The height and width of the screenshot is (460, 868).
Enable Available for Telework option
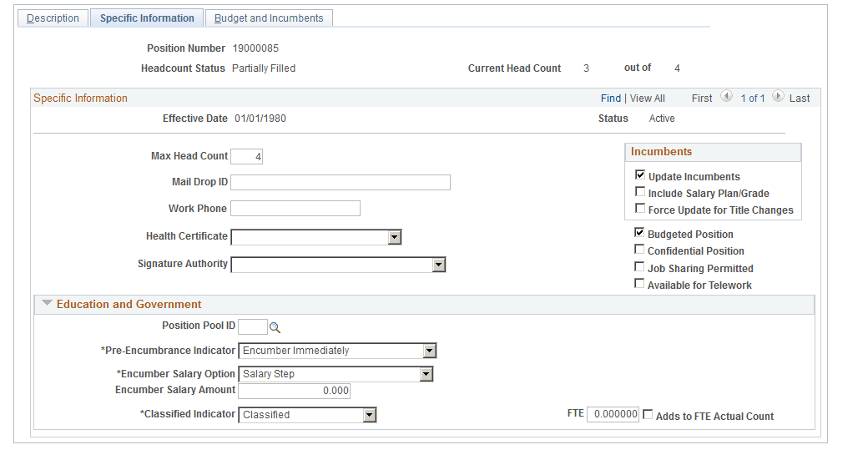point(639,284)
